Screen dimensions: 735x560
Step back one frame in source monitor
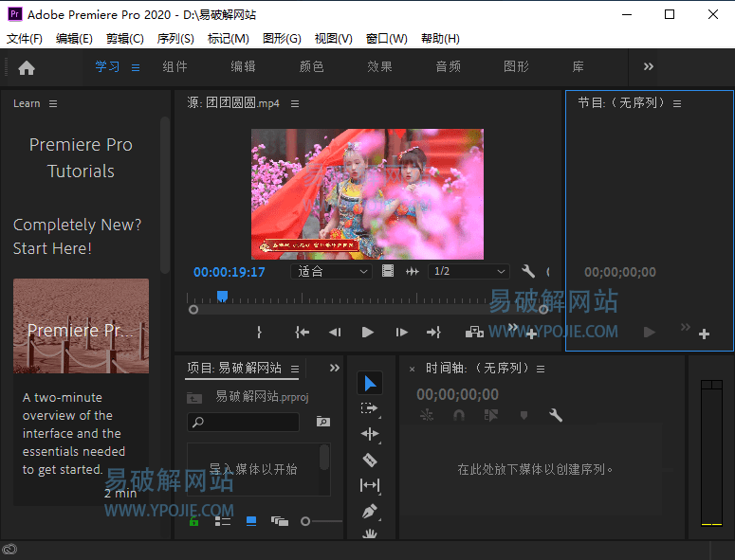coord(335,333)
